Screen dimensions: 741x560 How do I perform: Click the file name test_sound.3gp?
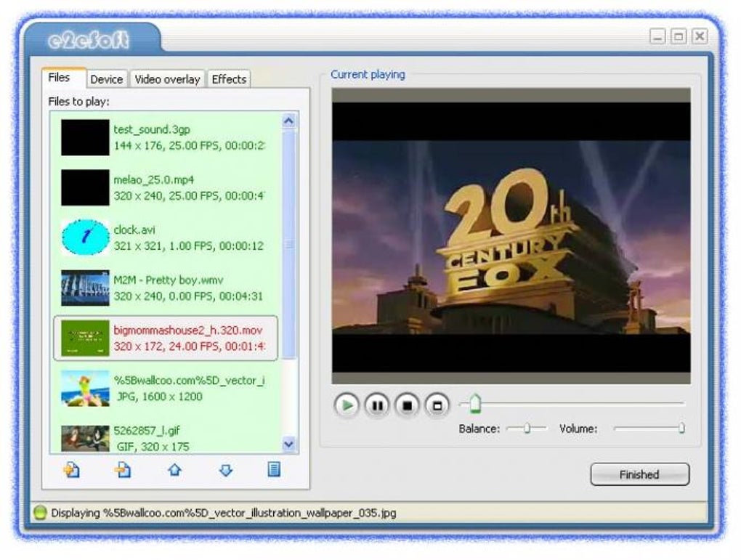pyautogui.click(x=152, y=129)
